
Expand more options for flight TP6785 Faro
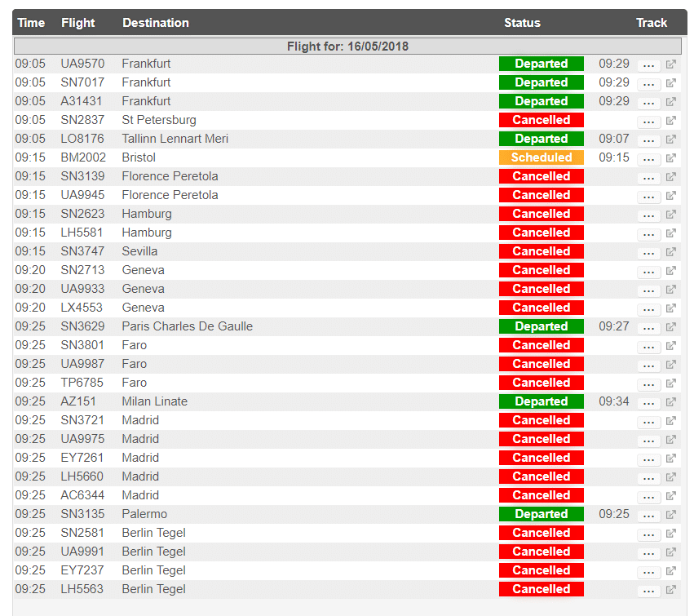click(x=649, y=383)
